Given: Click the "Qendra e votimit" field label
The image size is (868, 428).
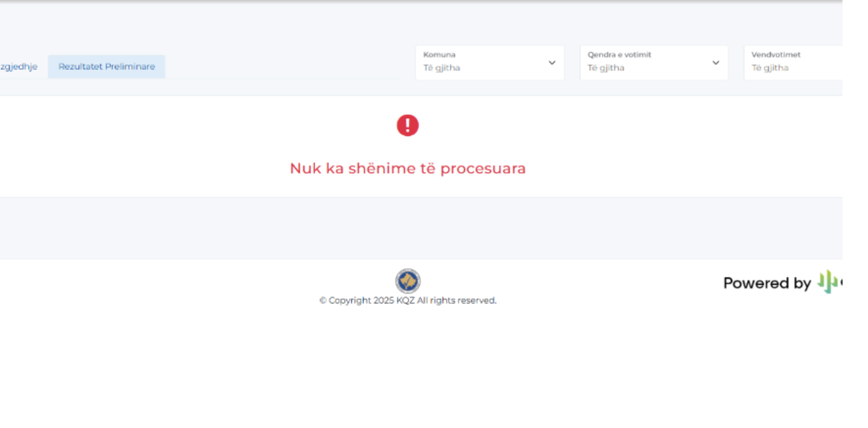Looking at the screenshot, I should click(x=619, y=55).
